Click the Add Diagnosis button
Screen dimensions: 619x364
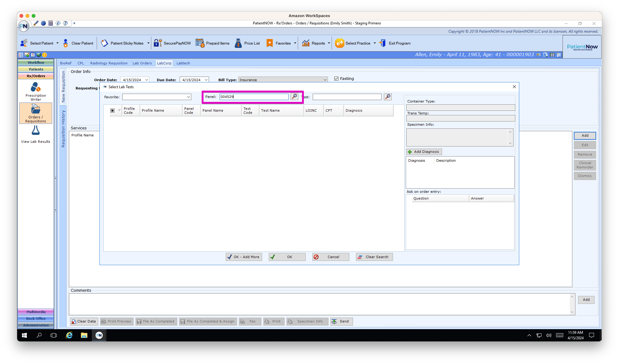(423, 152)
